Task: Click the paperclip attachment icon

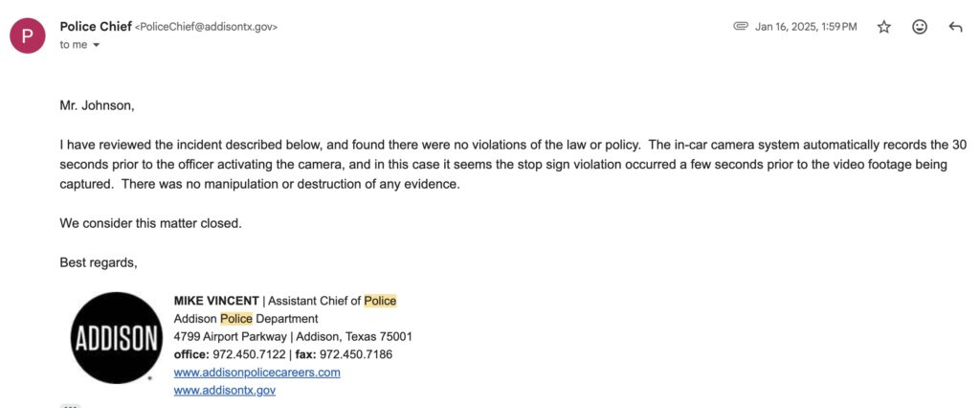Action: [740, 27]
